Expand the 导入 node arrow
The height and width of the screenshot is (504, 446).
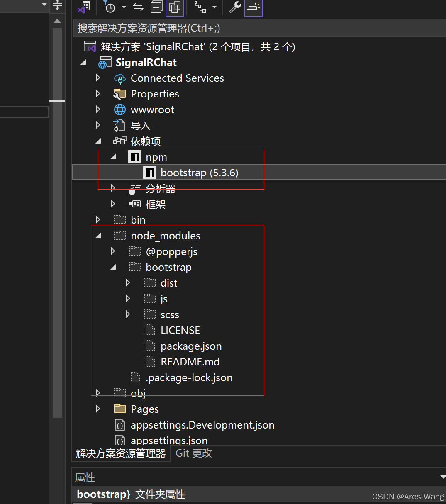(98, 125)
